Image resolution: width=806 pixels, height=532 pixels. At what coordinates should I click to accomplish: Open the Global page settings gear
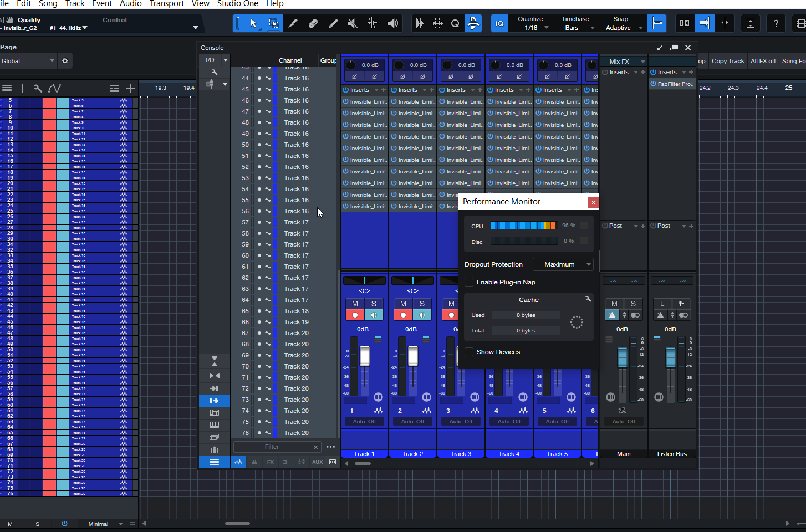65,61
